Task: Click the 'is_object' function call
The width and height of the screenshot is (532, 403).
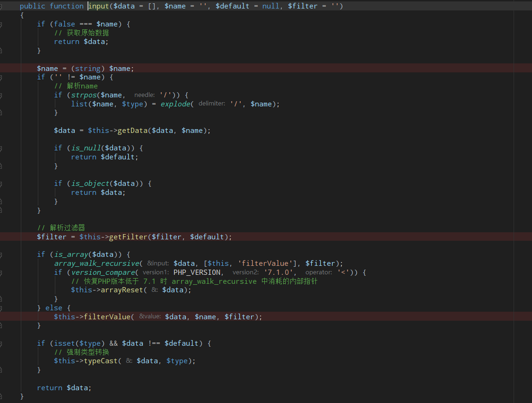Action: point(90,184)
